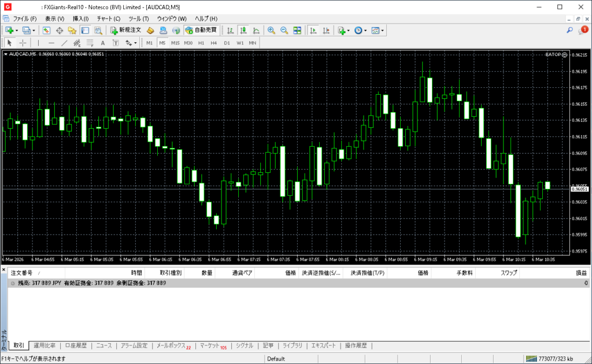Select the horizontal line drawing tool
Screen dimensions: 592x364
click(x=51, y=43)
